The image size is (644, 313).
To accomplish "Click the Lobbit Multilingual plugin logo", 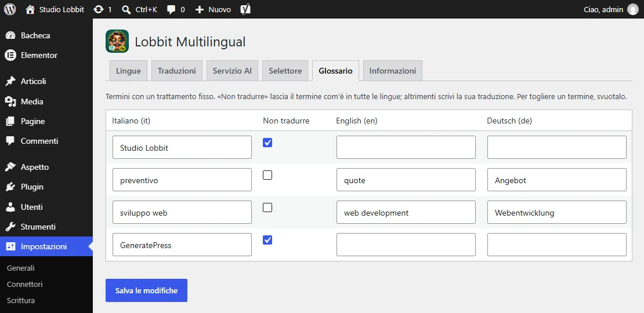I will pos(117,41).
